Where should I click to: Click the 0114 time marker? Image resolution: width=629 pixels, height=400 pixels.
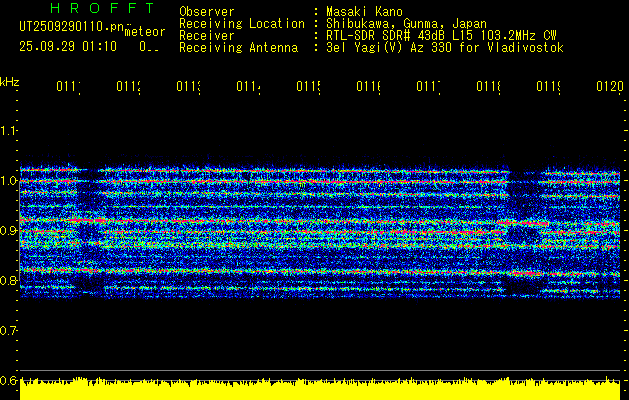tap(248, 86)
